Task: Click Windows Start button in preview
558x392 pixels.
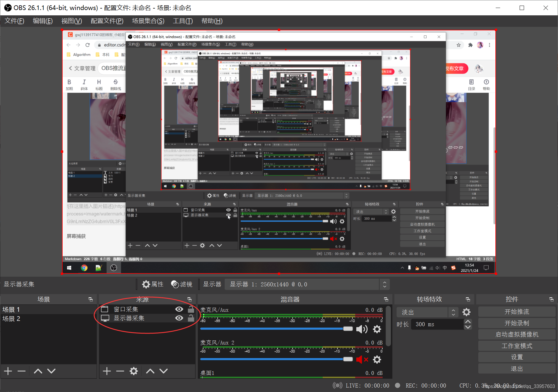Action: point(69,268)
